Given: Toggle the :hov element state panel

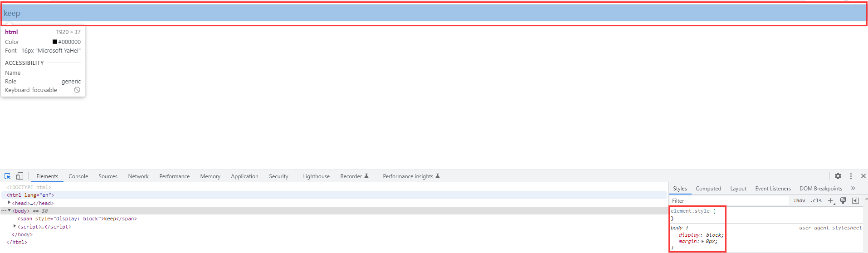Looking at the screenshot, I should 800,200.
